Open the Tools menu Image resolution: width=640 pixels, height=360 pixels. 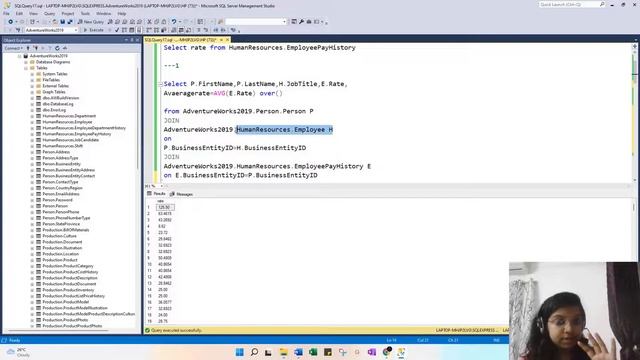[x=85, y=13]
